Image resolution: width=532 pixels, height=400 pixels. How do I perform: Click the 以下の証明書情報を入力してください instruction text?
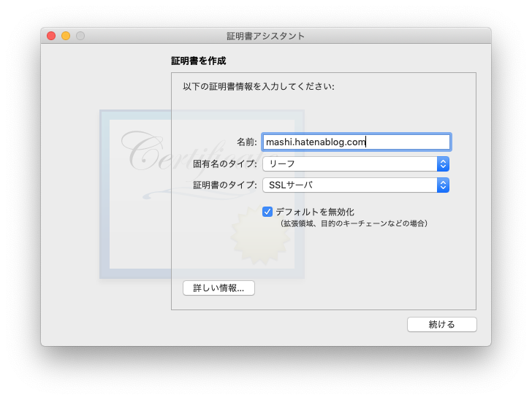[x=259, y=86]
